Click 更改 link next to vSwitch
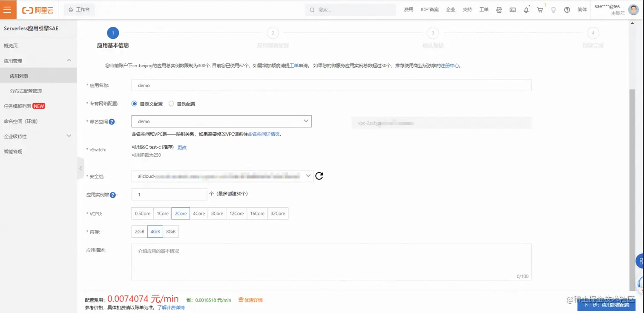Screen dimensions: 644x313 (182, 147)
